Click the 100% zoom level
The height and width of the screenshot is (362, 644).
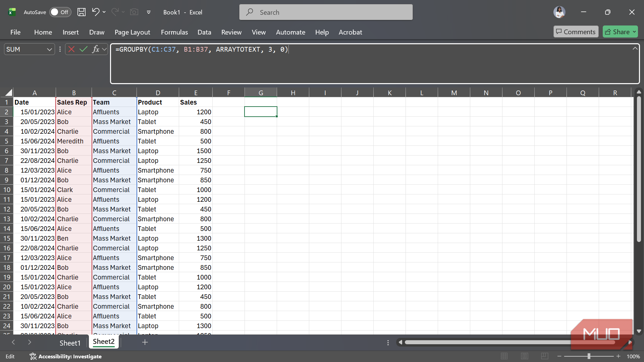click(633, 356)
